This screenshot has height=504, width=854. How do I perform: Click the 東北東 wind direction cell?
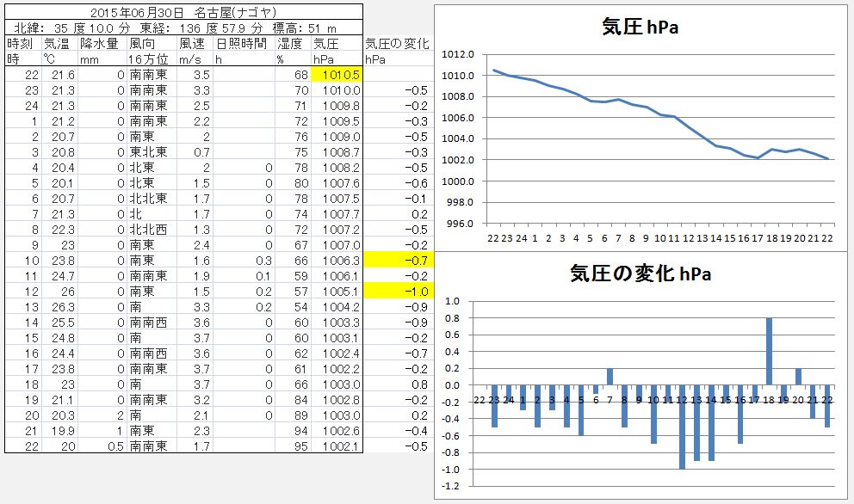tap(151, 151)
